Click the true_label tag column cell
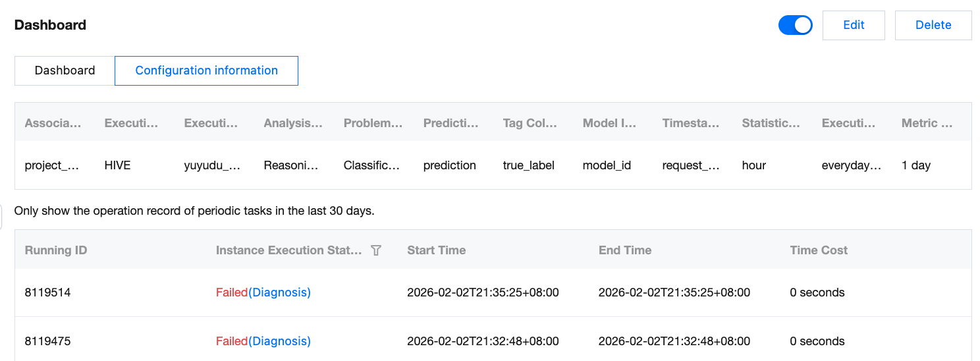Viewport: 980px width, 361px height. pyautogui.click(x=528, y=165)
